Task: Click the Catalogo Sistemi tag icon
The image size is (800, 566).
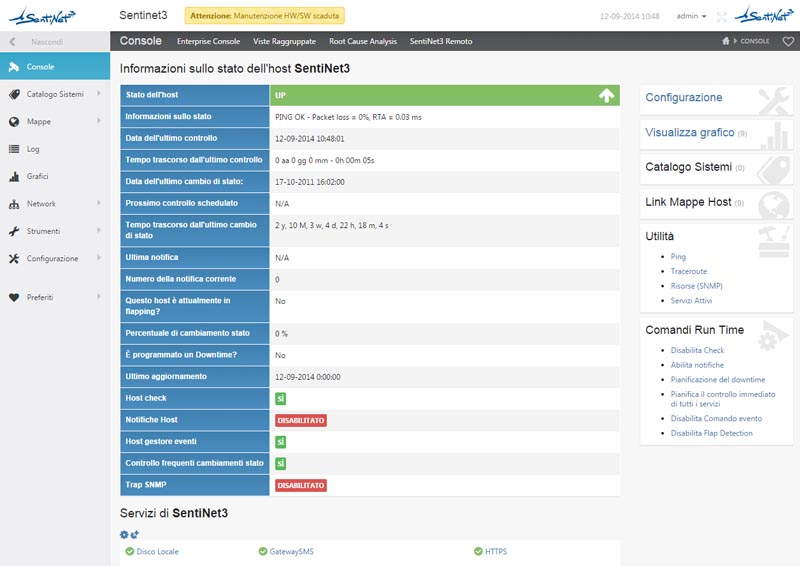Action: [14, 94]
